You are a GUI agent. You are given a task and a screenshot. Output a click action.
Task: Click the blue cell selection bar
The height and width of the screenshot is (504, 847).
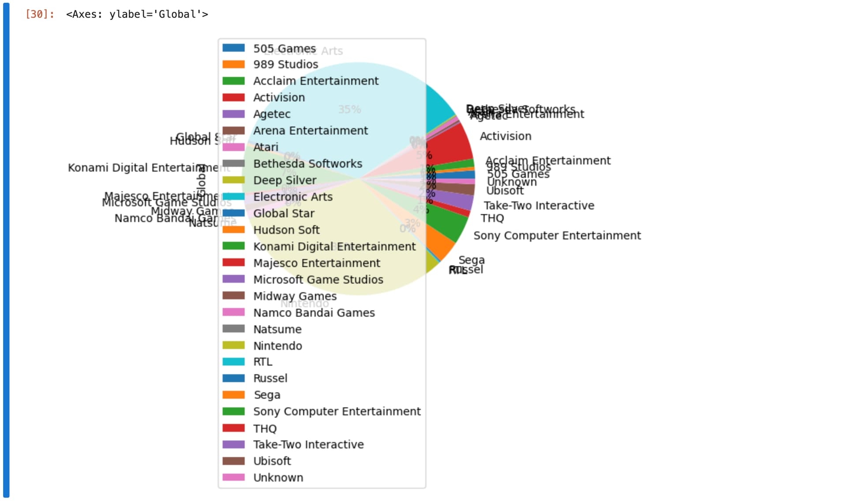pos(6,251)
